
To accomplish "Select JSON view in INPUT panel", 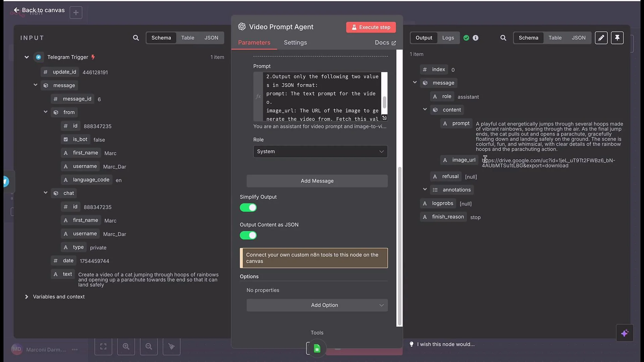I will [211, 38].
